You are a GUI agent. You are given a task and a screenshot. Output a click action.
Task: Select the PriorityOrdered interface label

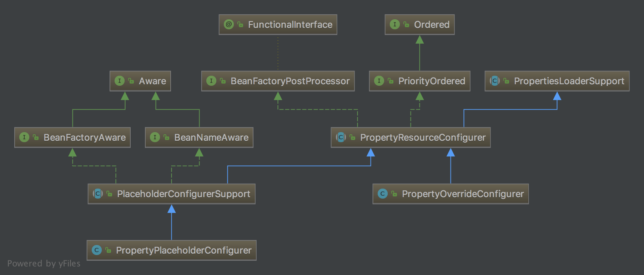tap(432, 81)
